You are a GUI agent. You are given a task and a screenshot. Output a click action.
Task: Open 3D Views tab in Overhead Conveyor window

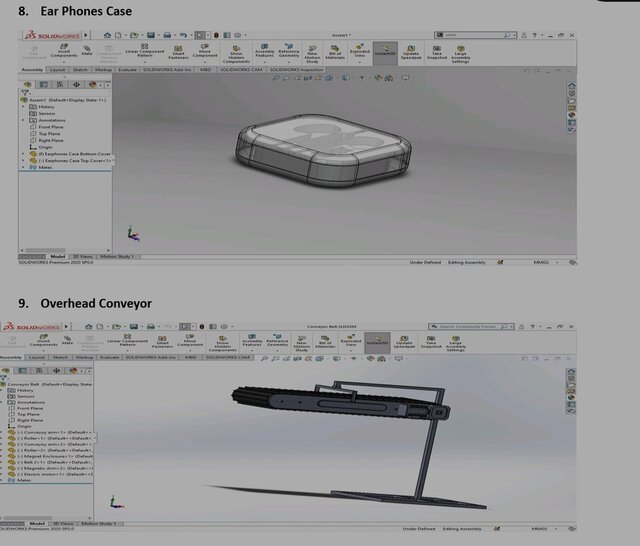(63, 523)
